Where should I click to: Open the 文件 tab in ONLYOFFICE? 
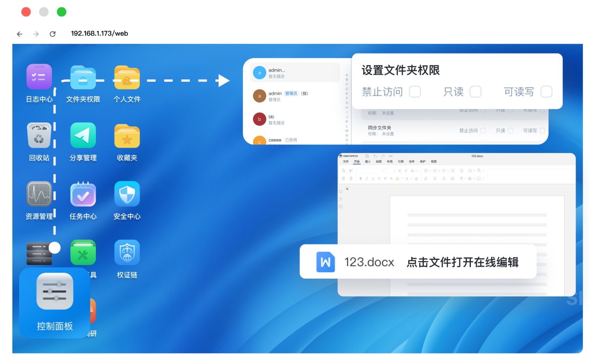click(x=346, y=161)
